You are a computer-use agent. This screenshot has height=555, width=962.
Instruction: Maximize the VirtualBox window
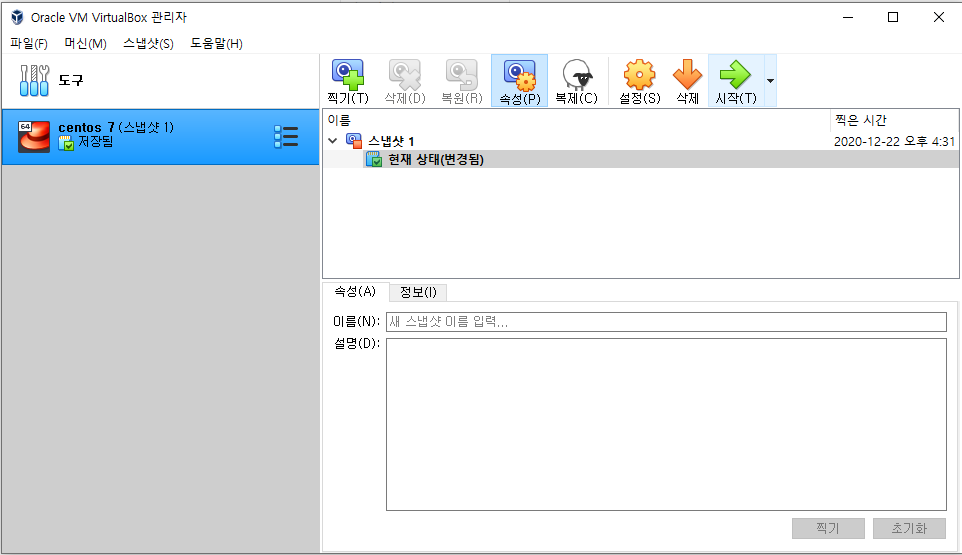[x=893, y=17]
